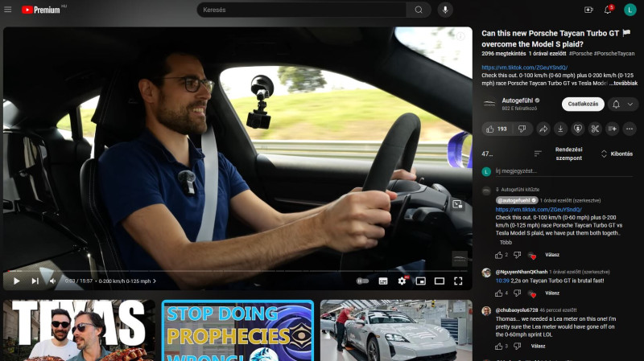Toggle subtitles on the player
This screenshot has width=644, height=361.
coord(383,281)
